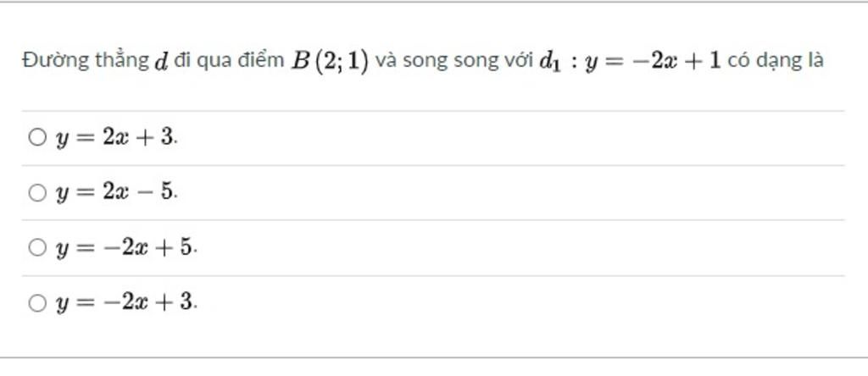The image size is (868, 376).
Task: Select the radio button for y = 2x + 3
Action: [37, 136]
